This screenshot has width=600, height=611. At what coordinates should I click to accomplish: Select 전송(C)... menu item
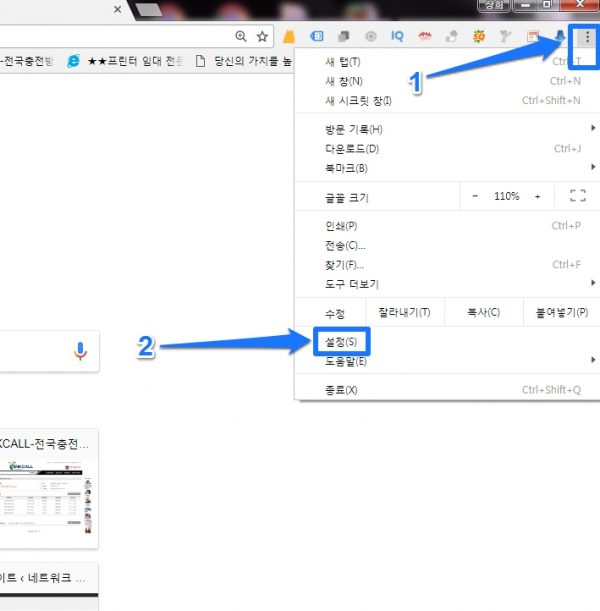tap(447, 245)
